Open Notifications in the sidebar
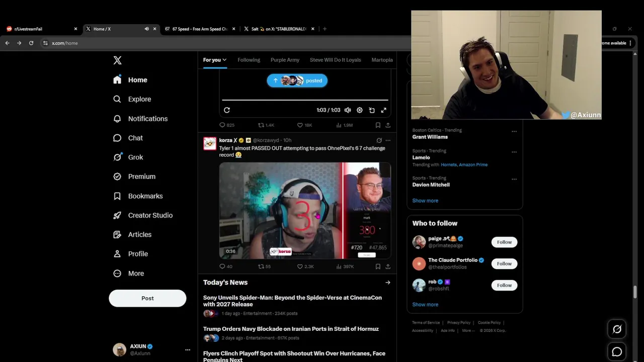The image size is (644, 362). click(140, 119)
